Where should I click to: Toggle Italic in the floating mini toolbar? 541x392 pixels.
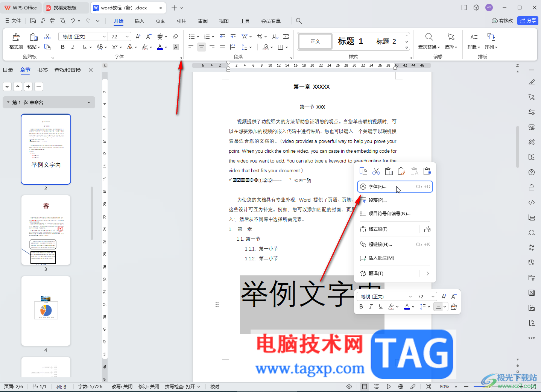(371, 307)
